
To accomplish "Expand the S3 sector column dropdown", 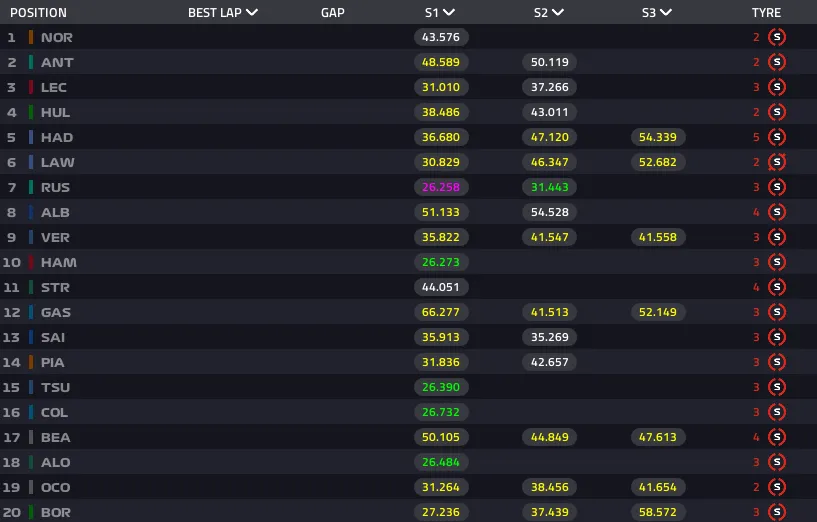I will coord(666,13).
